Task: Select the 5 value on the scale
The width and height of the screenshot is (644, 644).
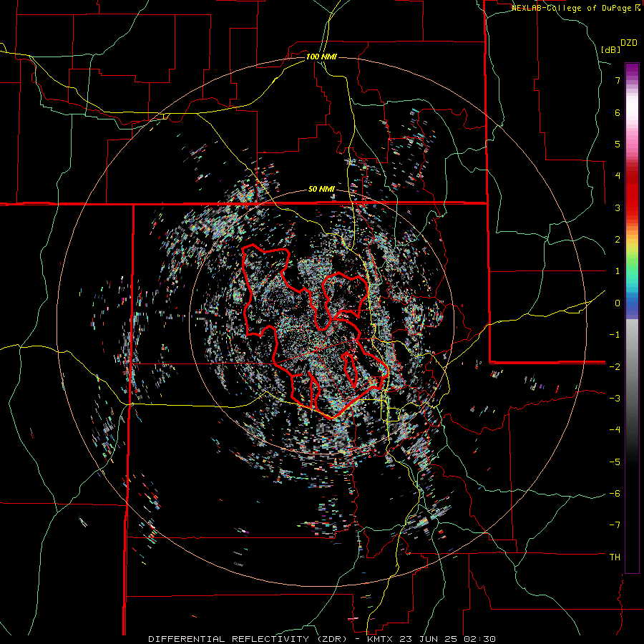Action: click(x=618, y=144)
